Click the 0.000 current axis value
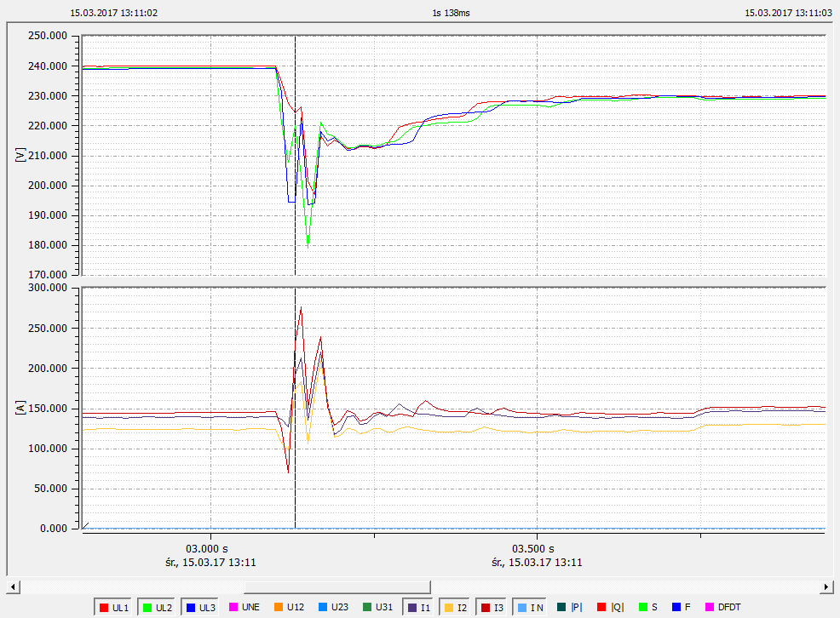The height and width of the screenshot is (618, 840). click(x=54, y=528)
